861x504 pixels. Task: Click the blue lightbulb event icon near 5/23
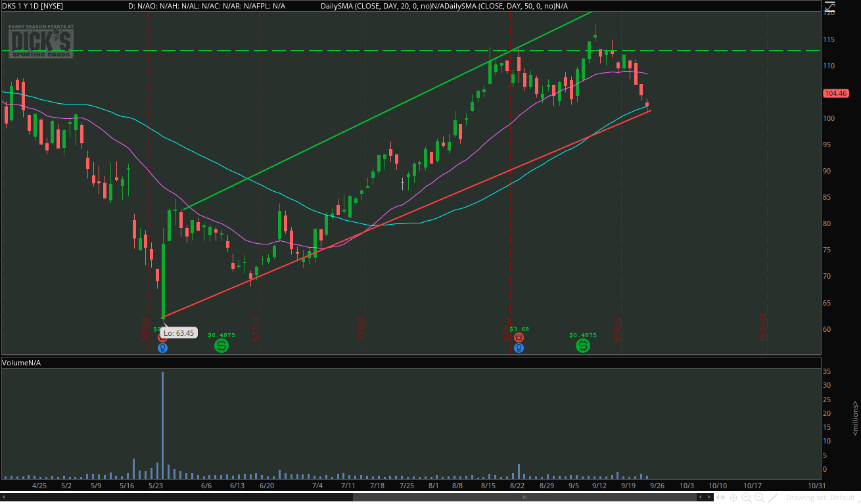pos(163,348)
